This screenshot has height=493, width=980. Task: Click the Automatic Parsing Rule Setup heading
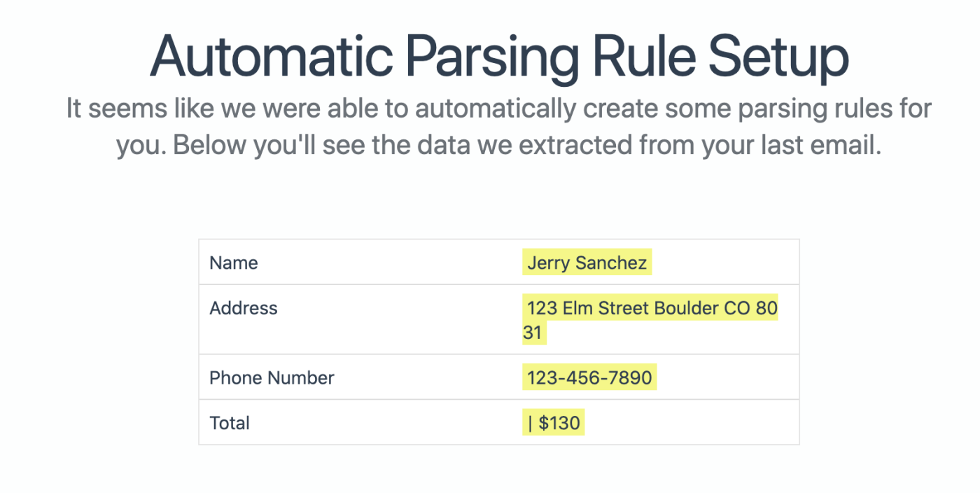(499, 56)
